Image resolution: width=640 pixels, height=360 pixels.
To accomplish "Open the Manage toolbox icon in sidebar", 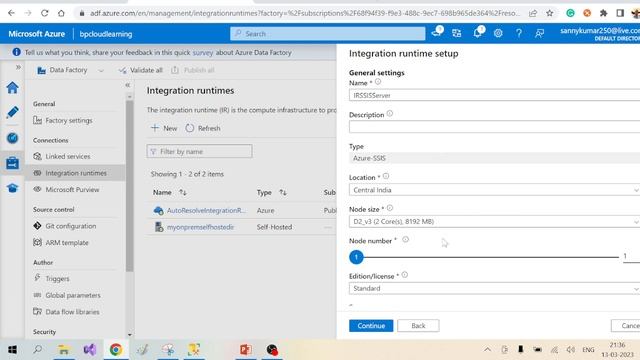I will pyautogui.click(x=12, y=163).
